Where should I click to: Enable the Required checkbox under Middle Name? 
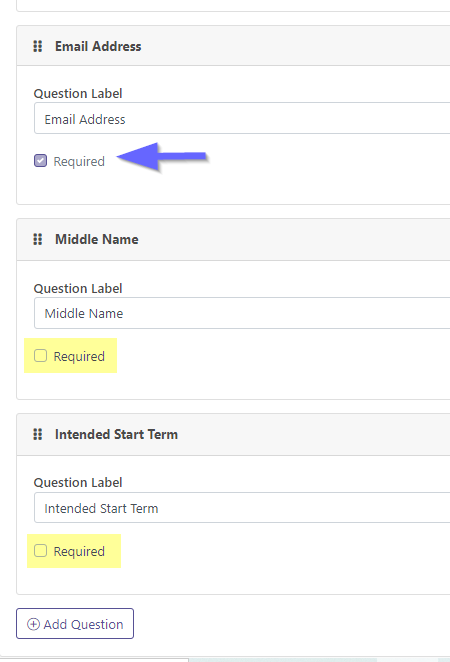(41, 356)
